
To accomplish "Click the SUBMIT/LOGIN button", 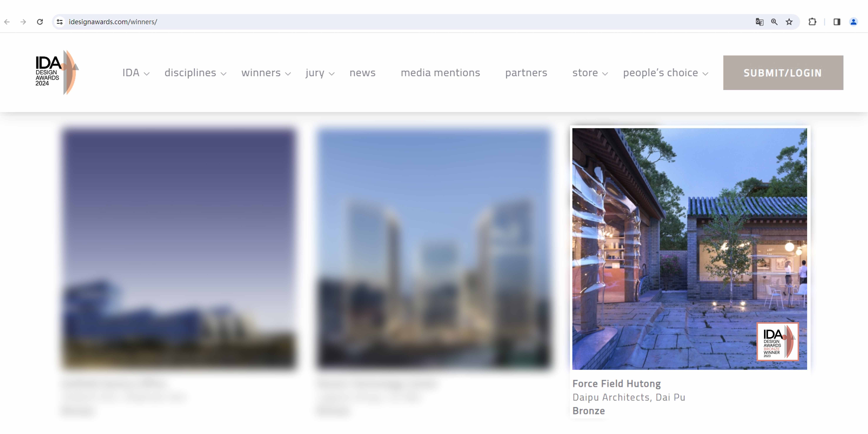I will pos(783,73).
